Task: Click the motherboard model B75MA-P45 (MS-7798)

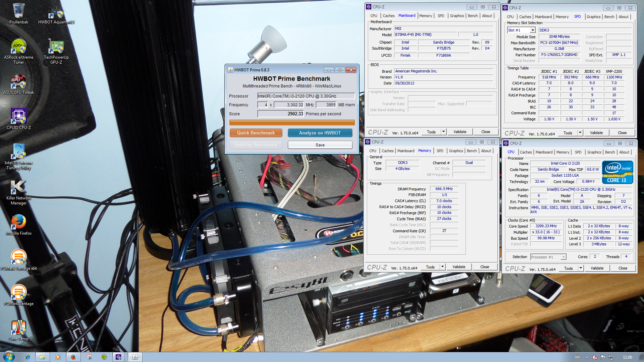Action: pyautogui.click(x=425, y=35)
